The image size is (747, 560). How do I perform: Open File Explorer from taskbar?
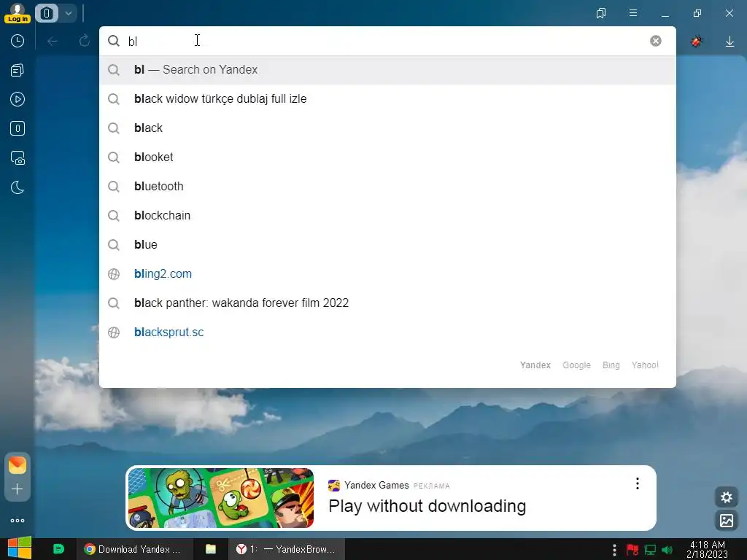[x=211, y=549]
